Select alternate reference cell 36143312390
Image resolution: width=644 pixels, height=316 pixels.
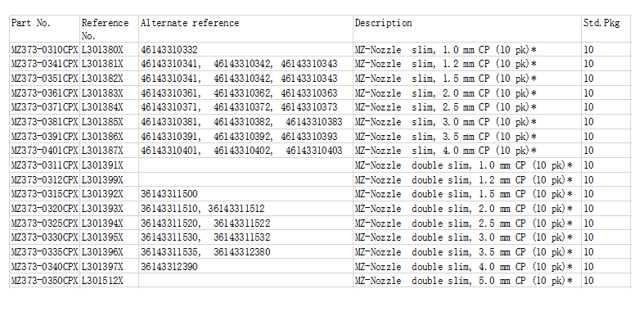[x=169, y=267]
